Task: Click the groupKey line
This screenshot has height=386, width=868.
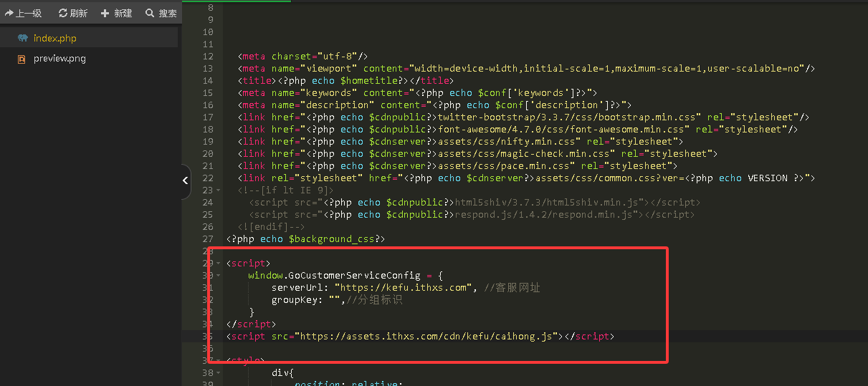Action: pos(337,300)
